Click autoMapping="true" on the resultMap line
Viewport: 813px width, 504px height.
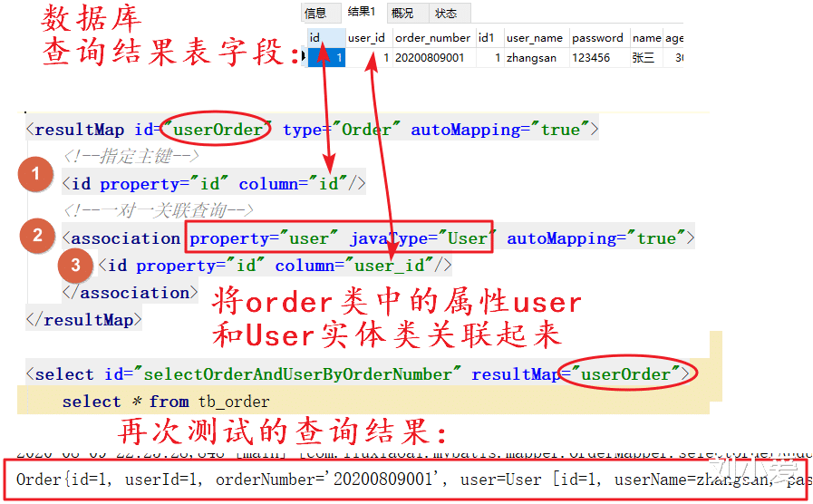tap(501, 129)
